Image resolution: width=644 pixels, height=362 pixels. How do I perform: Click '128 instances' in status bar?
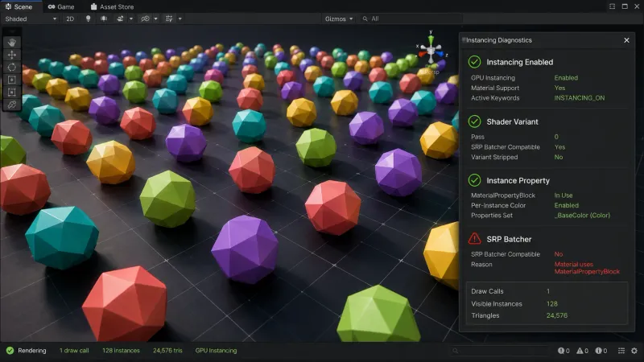pyautogui.click(x=121, y=351)
